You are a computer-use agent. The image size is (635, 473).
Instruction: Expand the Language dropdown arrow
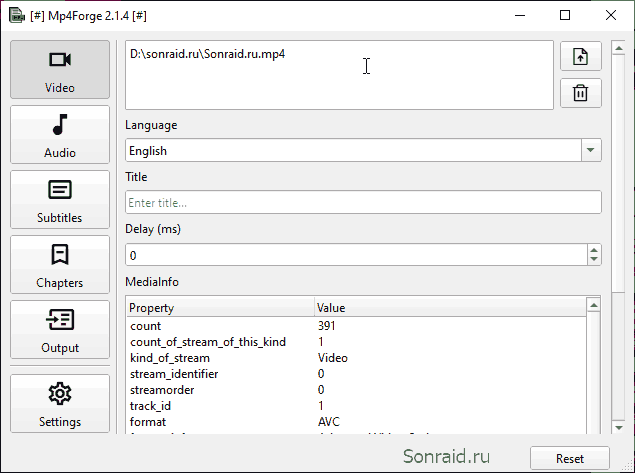click(x=591, y=150)
